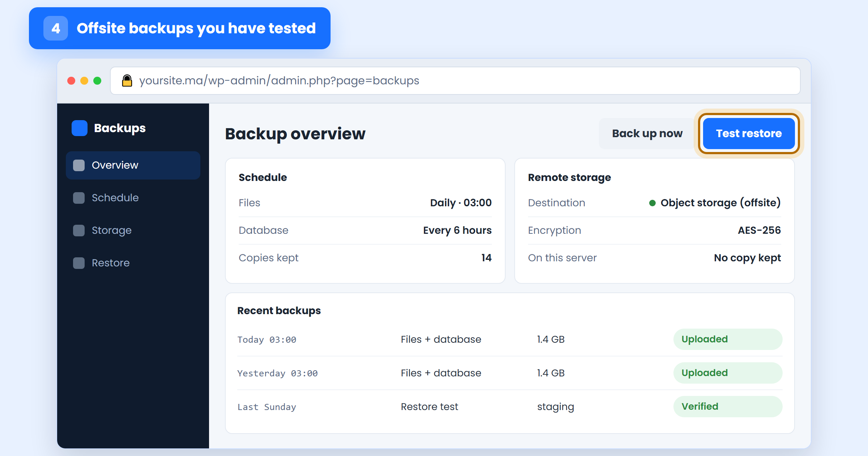Click the padlock icon in address bar
This screenshot has height=456, width=868.
coord(127,80)
